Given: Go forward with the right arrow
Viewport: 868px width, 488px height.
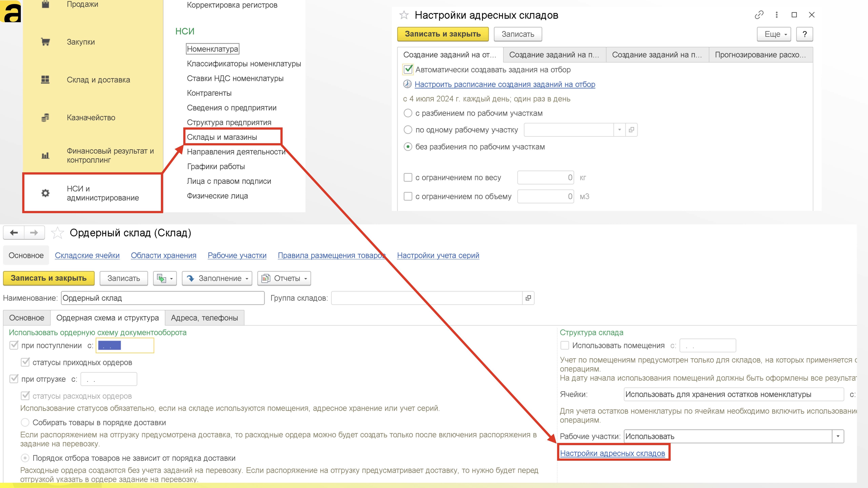Looking at the screenshot, I should click(x=34, y=233).
